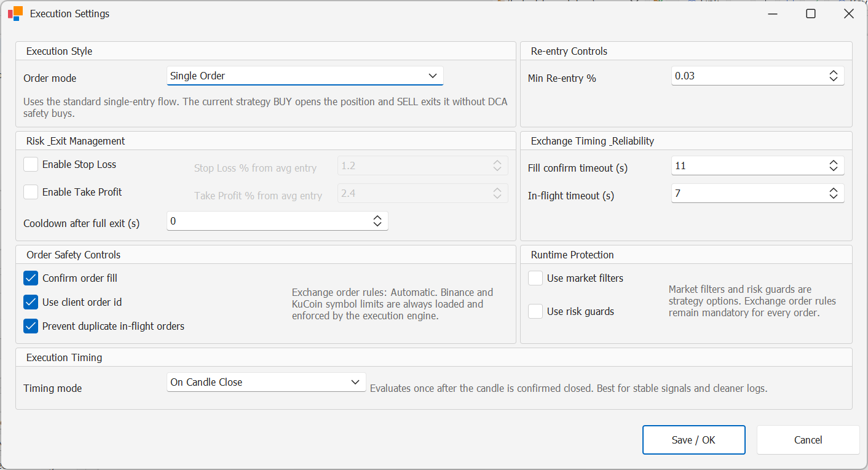Screen dimensions: 868x470
Task: Check Use market filters
Action: (x=535, y=278)
